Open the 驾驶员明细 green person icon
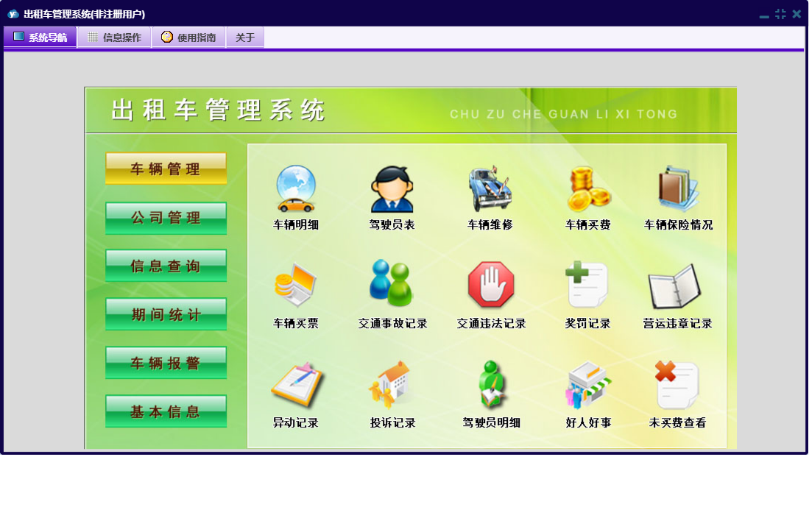 pyautogui.click(x=491, y=383)
